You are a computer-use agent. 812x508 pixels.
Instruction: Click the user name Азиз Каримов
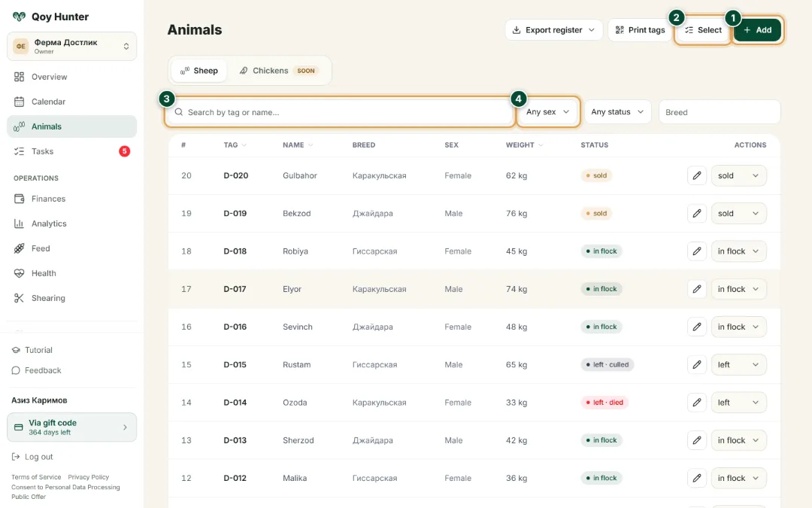(39, 400)
